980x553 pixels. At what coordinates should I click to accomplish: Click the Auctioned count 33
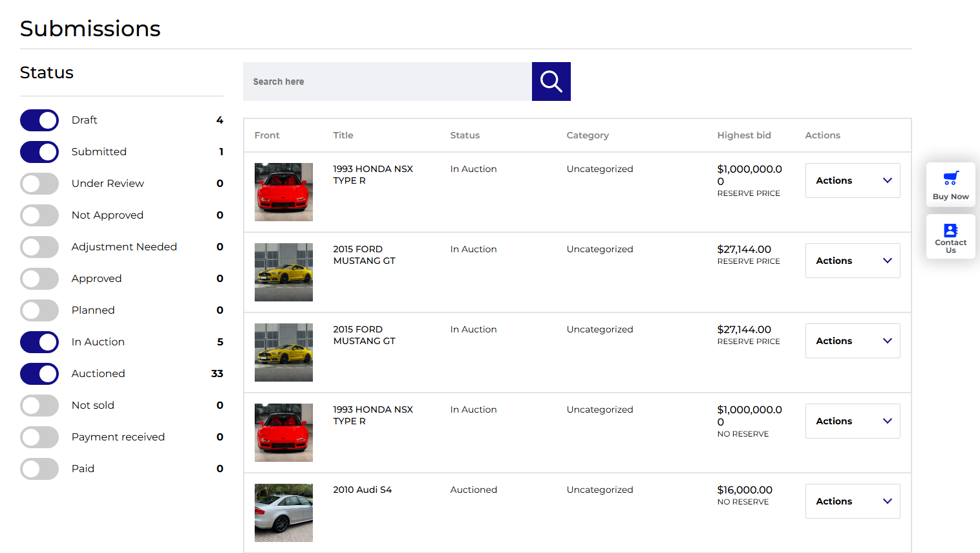[217, 374]
